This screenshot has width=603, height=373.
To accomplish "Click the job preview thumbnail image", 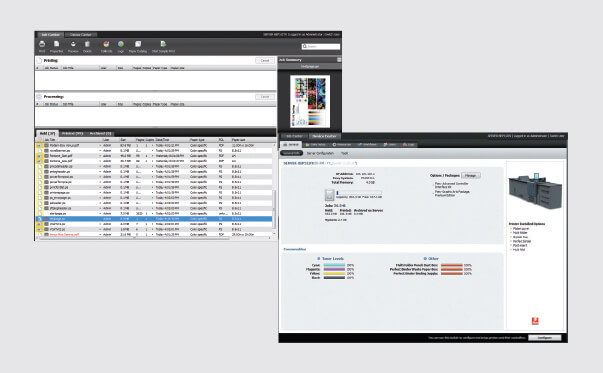I will click(310, 102).
